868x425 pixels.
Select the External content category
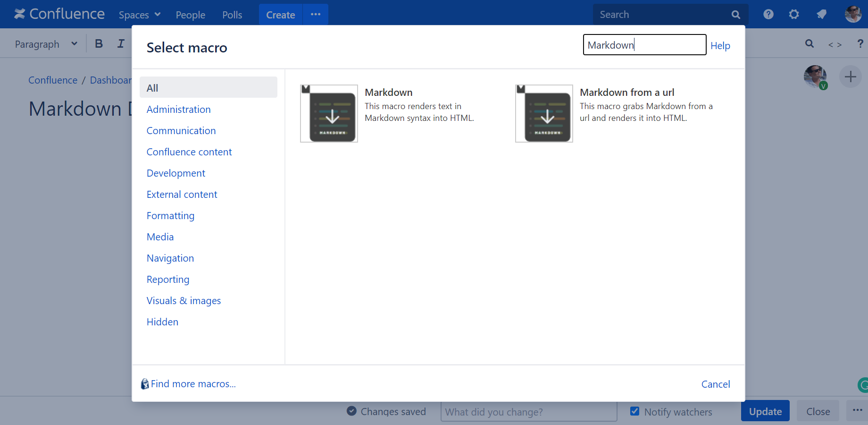[x=182, y=195]
